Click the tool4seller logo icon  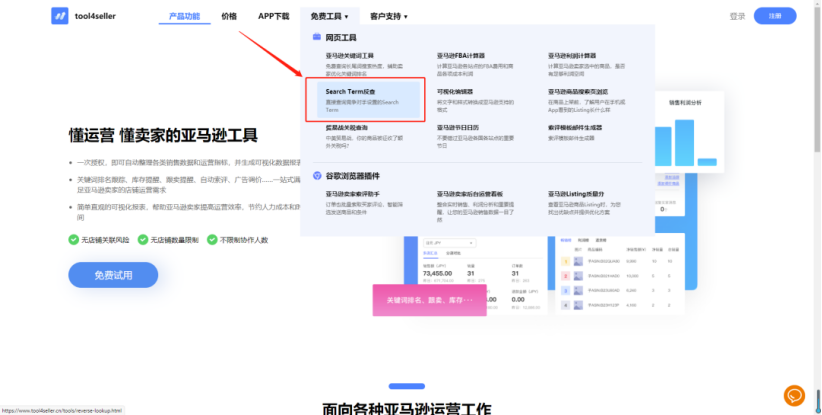tap(60, 16)
